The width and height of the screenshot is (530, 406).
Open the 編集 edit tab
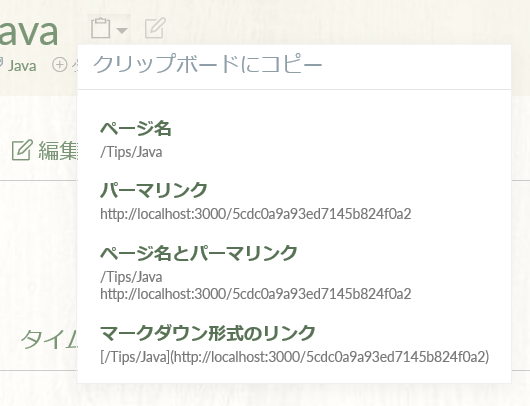[x=57, y=150]
